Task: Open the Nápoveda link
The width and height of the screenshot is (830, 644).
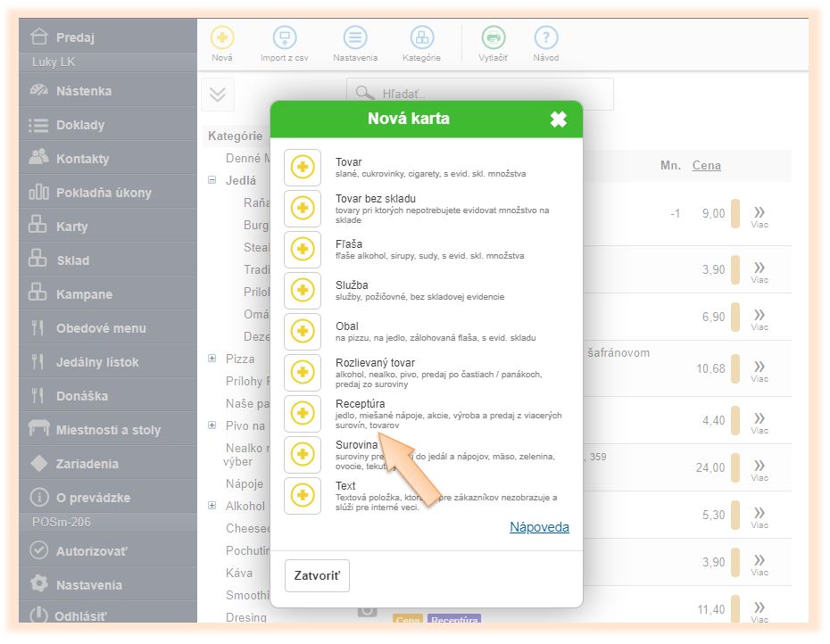Action: (539, 527)
